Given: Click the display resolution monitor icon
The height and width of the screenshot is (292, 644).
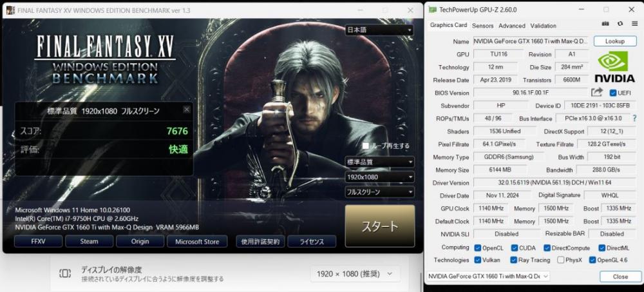Looking at the screenshot, I should [x=65, y=273].
